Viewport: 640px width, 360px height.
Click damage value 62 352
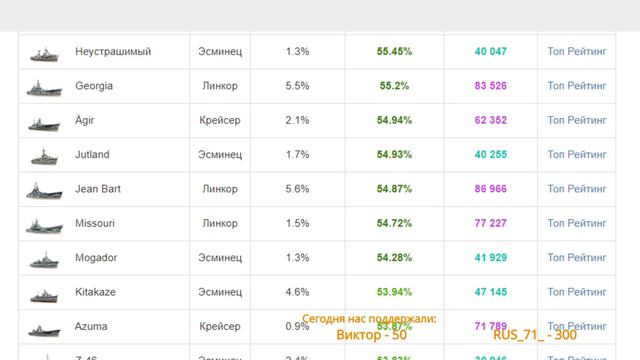click(x=491, y=120)
